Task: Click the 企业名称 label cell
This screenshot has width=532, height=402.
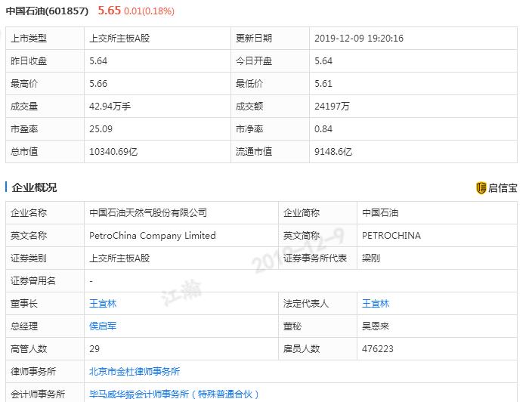Action: pos(45,212)
